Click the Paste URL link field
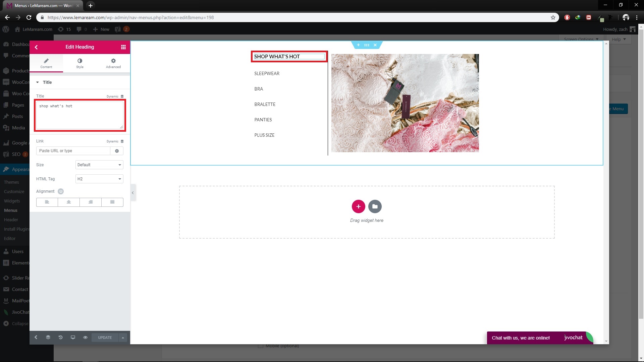Screen dimensions: 644x362 (x=73, y=151)
